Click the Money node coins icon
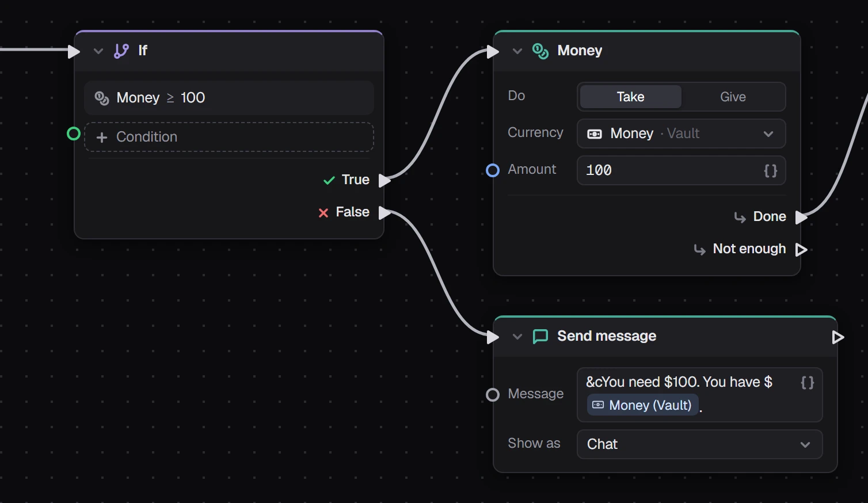This screenshot has width=868, height=503. tap(540, 51)
